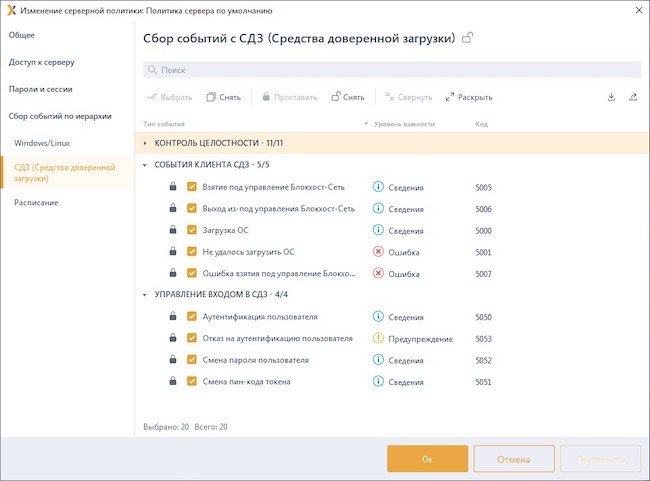Click the export icon at the toolbar's right
The height and width of the screenshot is (481, 650).
coord(632,97)
